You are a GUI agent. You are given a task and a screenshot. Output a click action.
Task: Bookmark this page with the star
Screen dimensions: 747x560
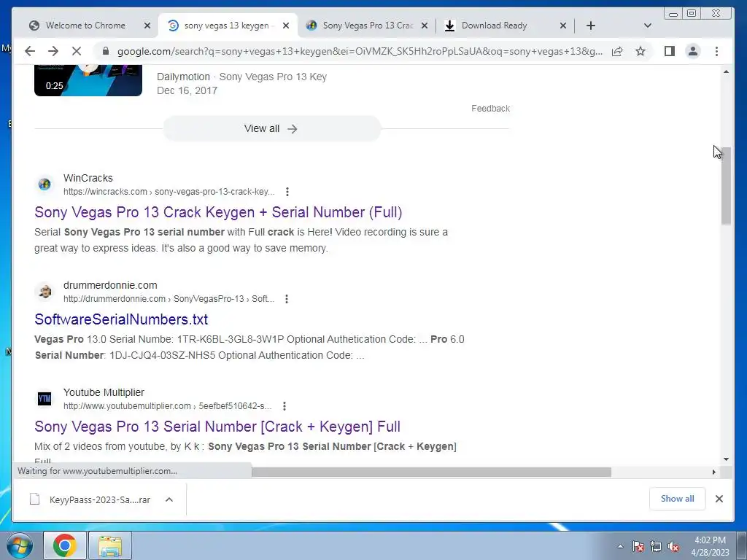coord(640,52)
